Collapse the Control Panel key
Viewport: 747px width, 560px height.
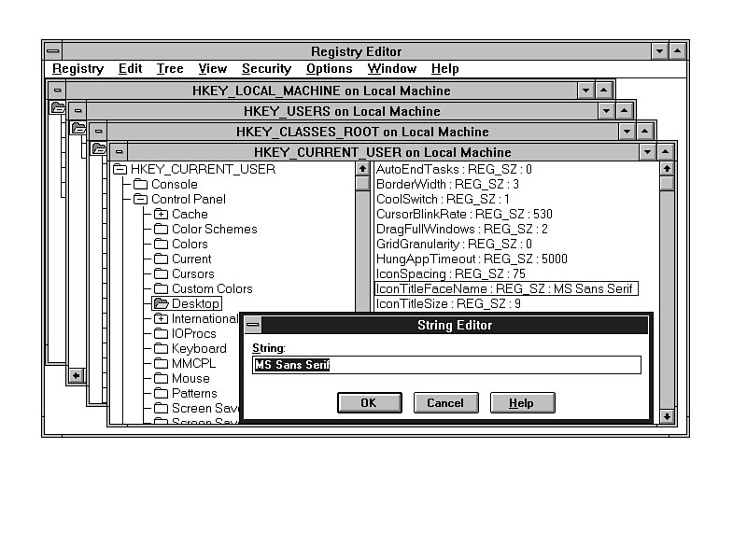[x=140, y=199]
